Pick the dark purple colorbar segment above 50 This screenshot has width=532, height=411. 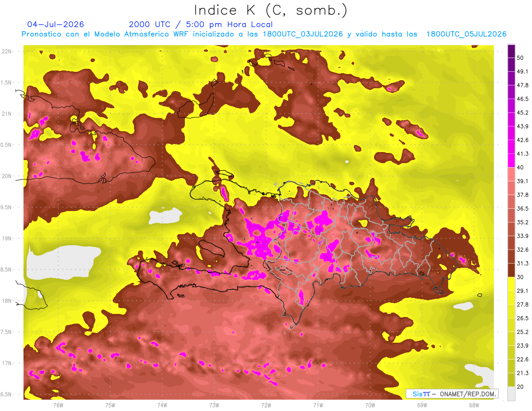click(511, 51)
